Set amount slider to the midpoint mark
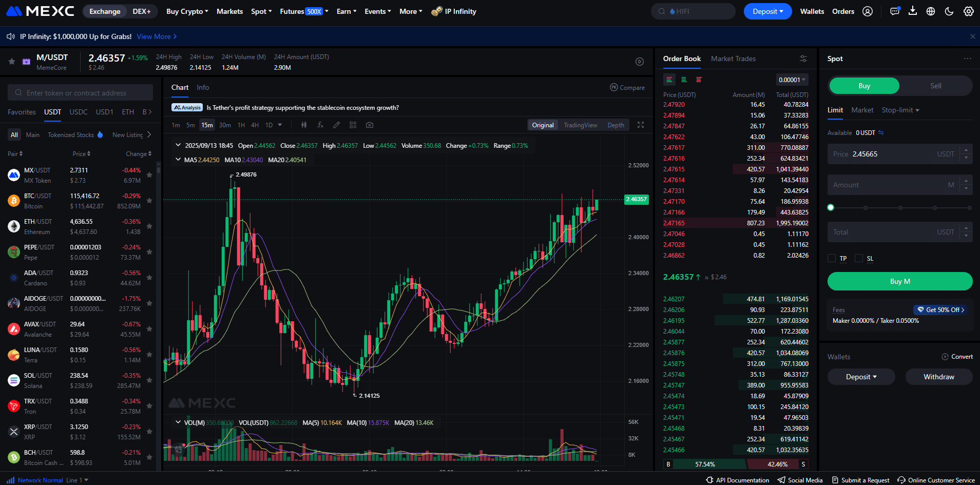980x485 pixels. pyautogui.click(x=900, y=208)
